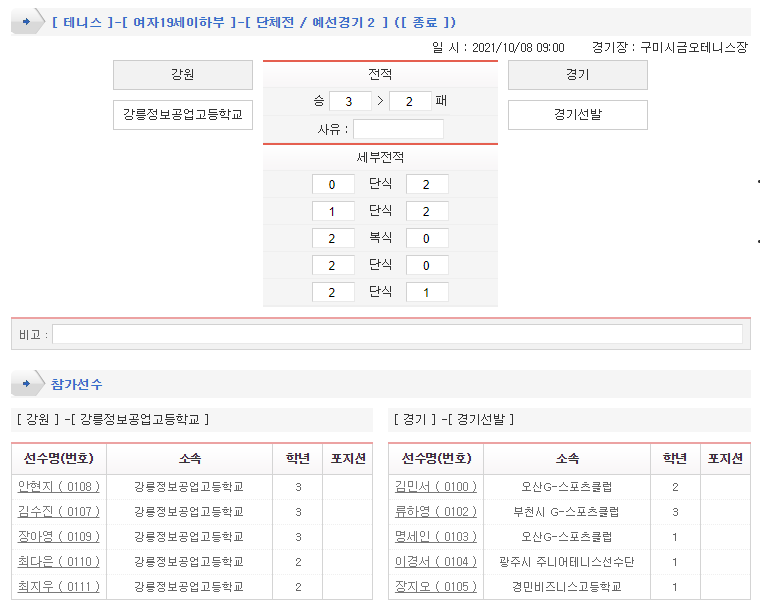Click the 경기 team box
The height and width of the screenshot is (613, 760).
click(x=577, y=75)
